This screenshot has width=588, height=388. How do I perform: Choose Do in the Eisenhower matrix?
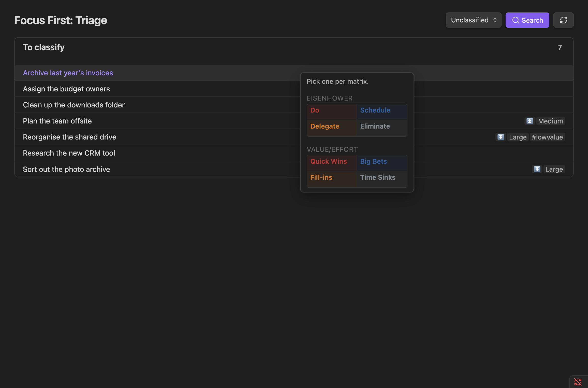click(x=332, y=112)
